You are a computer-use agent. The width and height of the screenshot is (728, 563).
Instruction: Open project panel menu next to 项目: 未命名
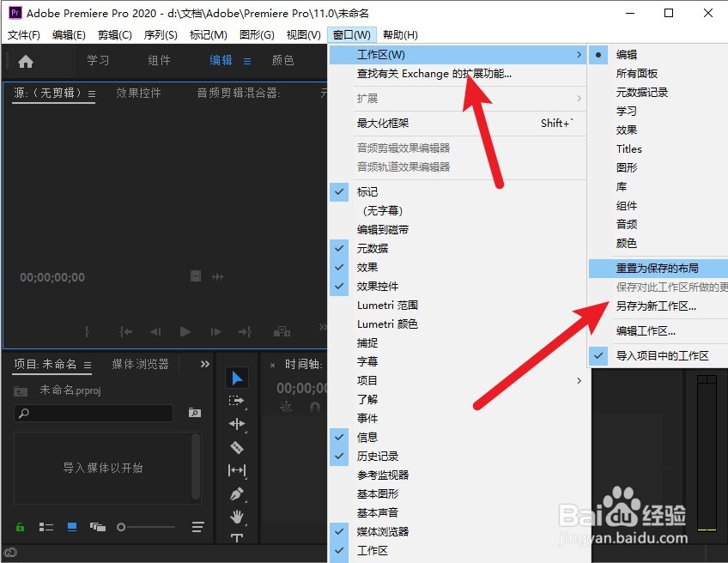pyautogui.click(x=88, y=366)
